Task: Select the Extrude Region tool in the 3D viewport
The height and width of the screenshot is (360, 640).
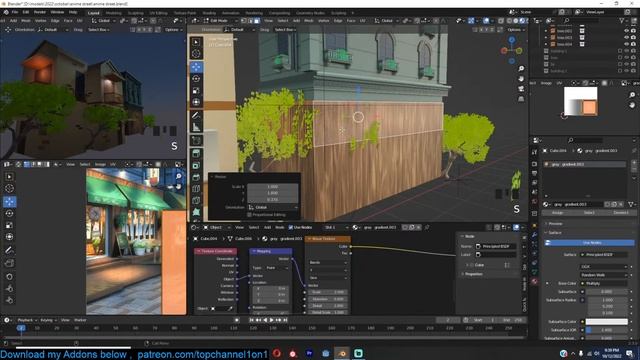Action: coord(196,153)
